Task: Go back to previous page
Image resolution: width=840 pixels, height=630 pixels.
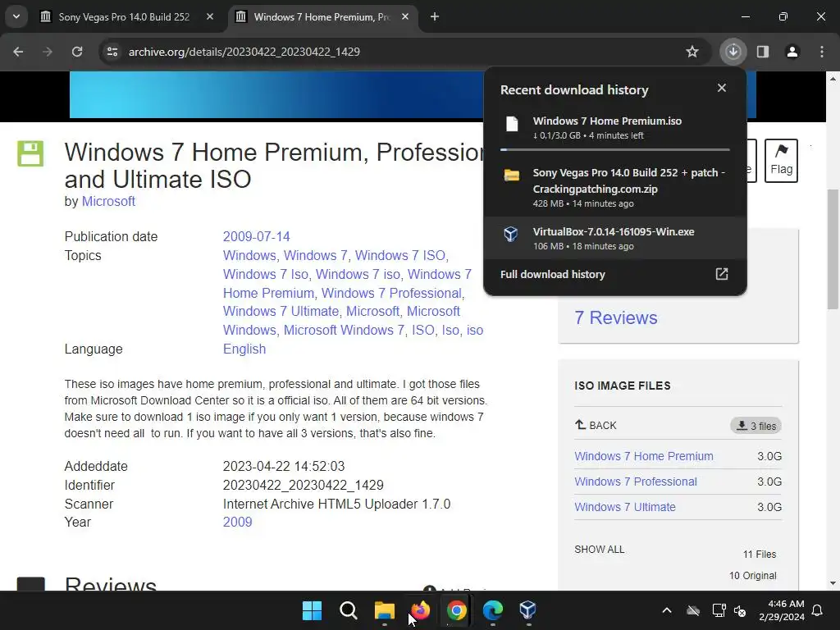Action: click(x=18, y=52)
